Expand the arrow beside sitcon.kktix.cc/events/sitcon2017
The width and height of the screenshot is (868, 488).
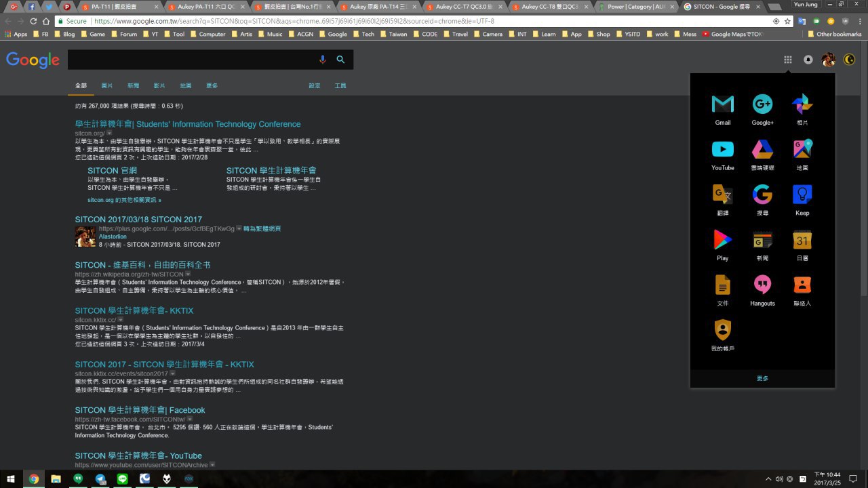(172, 373)
